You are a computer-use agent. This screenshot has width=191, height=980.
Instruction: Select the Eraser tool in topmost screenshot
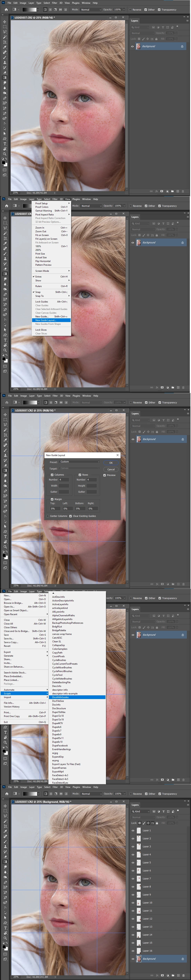coord(5,72)
